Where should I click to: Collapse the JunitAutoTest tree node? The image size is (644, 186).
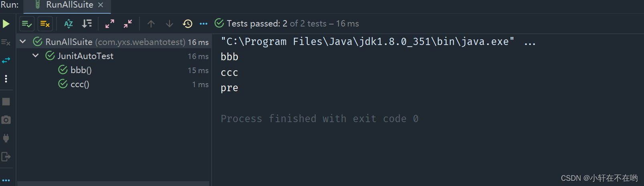(36, 55)
